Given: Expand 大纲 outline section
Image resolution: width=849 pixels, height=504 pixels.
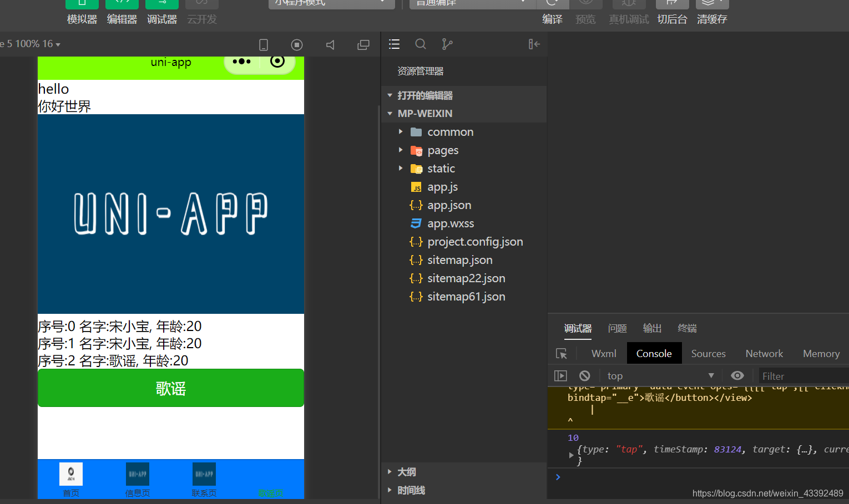Looking at the screenshot, I should pyautogui.click(x=464, y=472).
